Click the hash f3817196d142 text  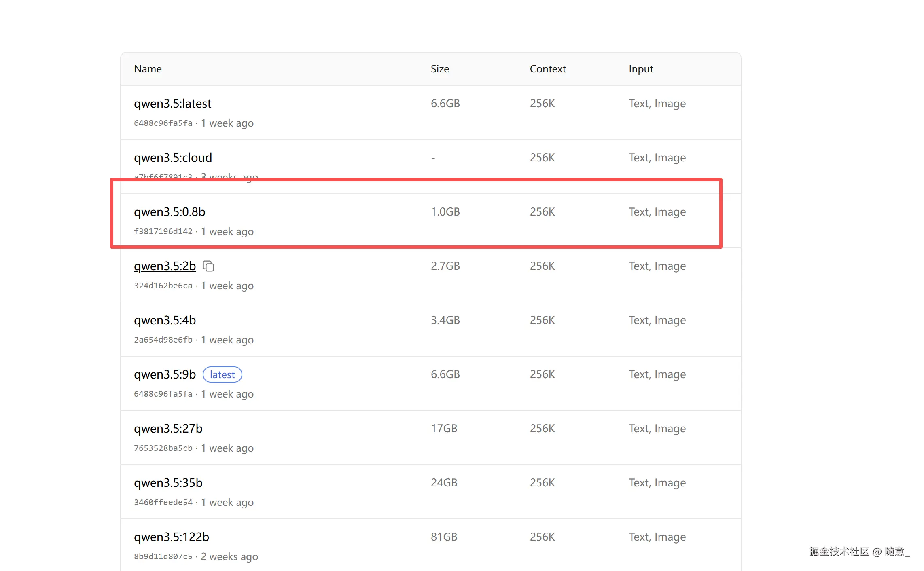pos(163,231)
